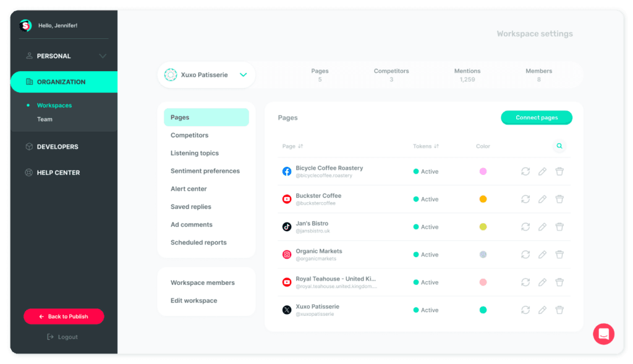Refresh tokens for Organic Markets
The image size is (633, 364).
(x=525, y=255)
